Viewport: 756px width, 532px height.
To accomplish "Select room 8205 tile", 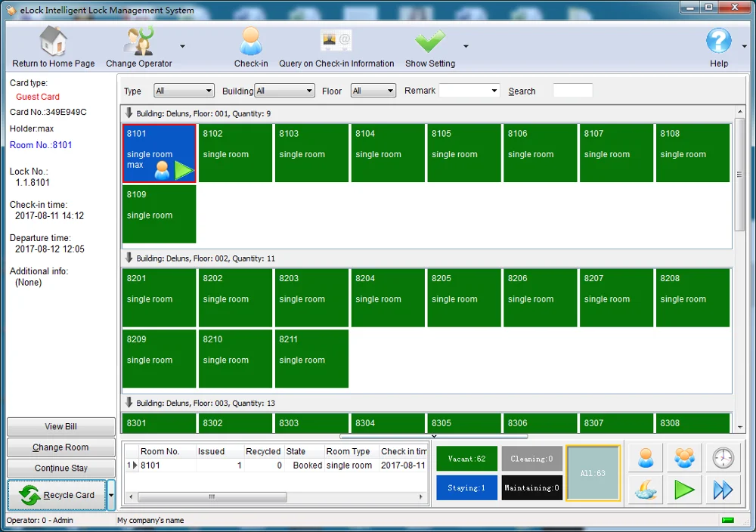I will 463,298.
